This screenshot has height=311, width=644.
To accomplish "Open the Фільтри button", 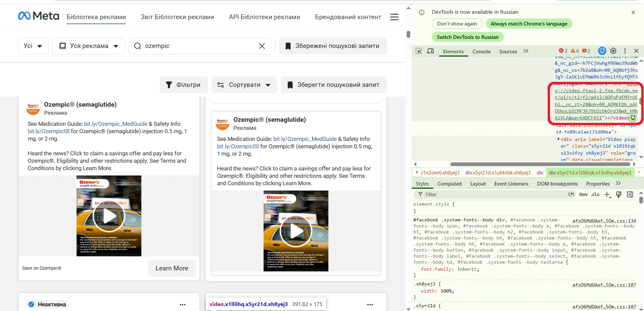I will [184, 85].
